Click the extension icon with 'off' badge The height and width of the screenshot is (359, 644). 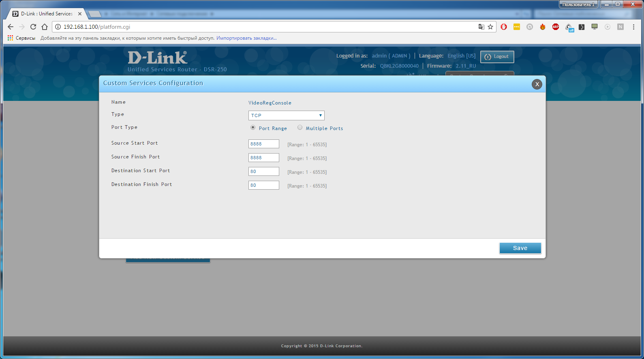569,27
